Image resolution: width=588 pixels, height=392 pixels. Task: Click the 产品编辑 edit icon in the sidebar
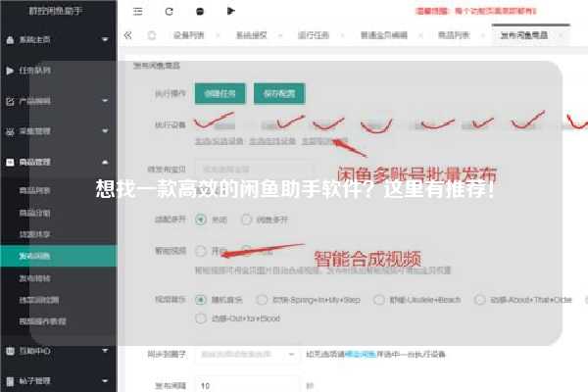point(10,101)
